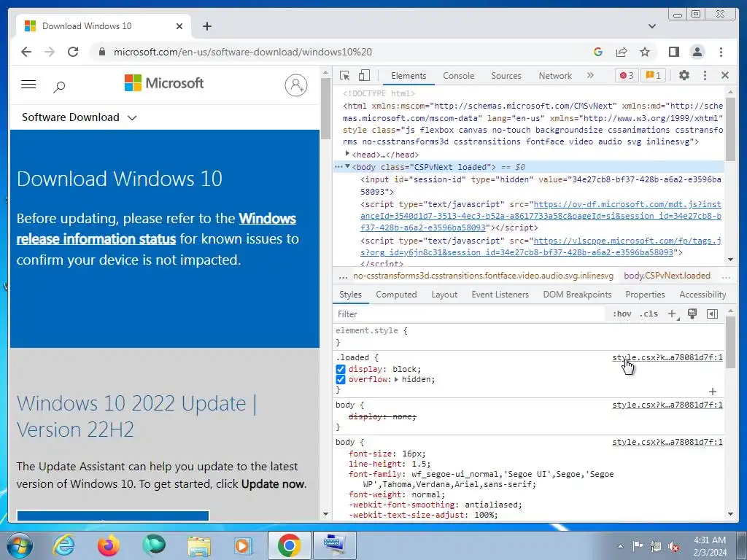Expand overflow shorthand triangle
Viewport: 747px width, 560px height.
pyautogui.click(x=396, y=379)
